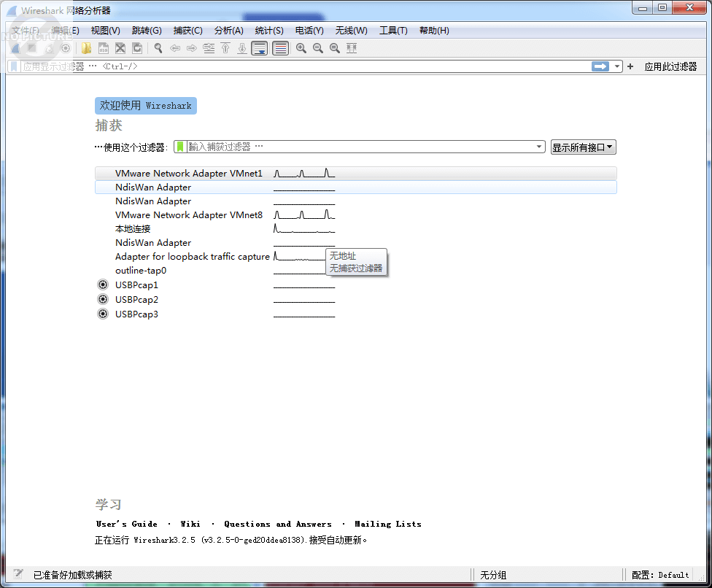This screenshot has width=712, height=588.
Task: Open the Wiki link
Action: 190,524
